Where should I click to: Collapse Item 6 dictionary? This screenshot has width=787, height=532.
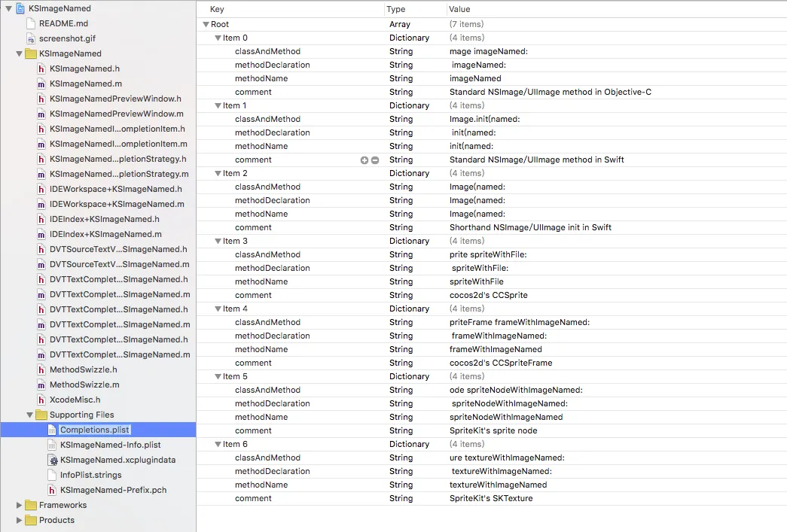(218, 444)
